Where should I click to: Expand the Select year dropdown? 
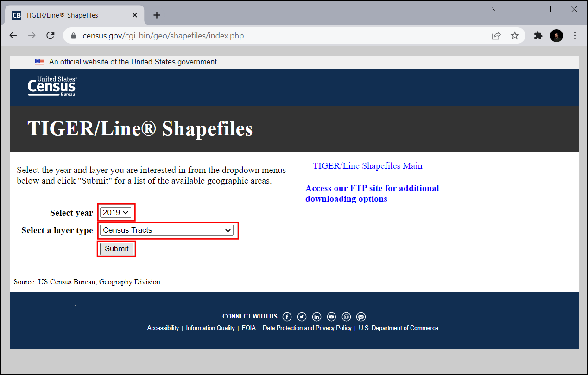[116, 212]
